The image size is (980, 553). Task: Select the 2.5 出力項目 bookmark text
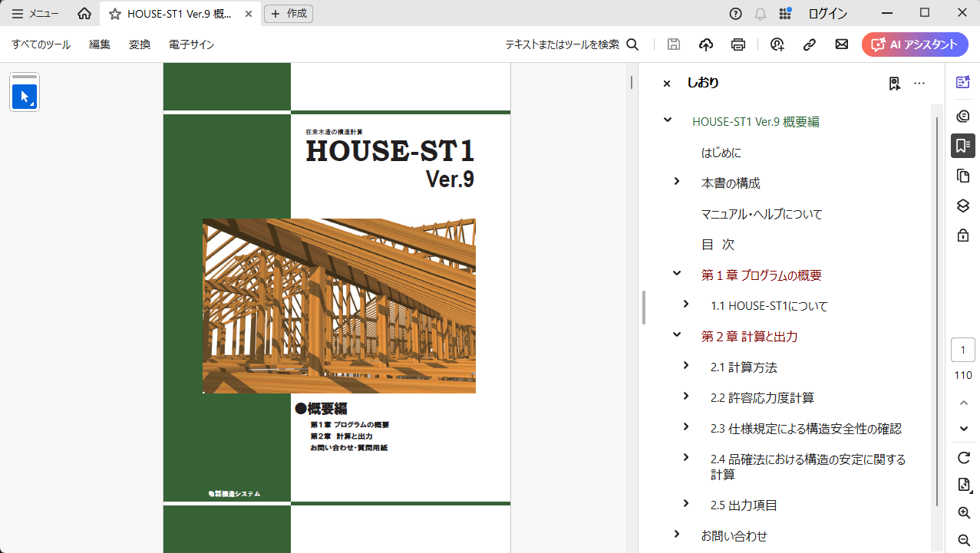click(744, 505)
